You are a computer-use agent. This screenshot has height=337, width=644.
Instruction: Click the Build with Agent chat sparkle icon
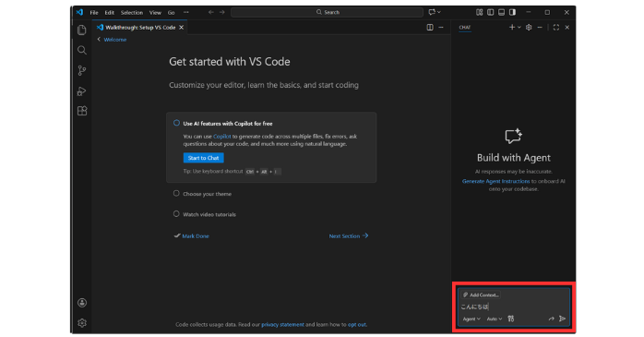click(x=513, y=136)
